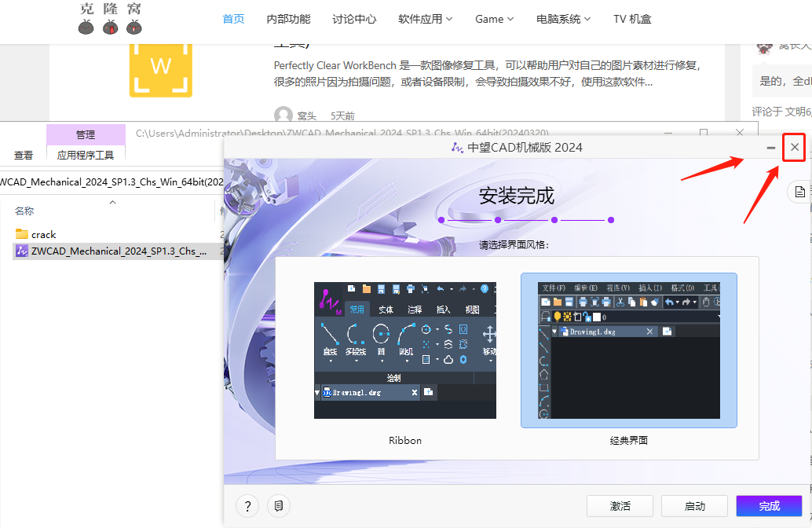Screen dimensions: 812x528
Task: Select ZWCAD_Mechanical_2024_SP1.3_Chs installer file
Action: 119,251
